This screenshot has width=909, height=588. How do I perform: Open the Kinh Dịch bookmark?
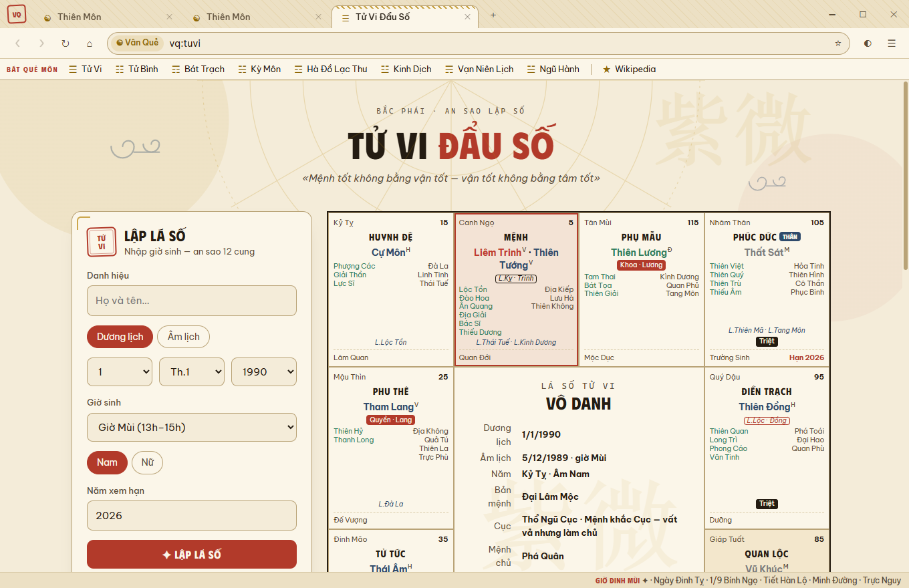[x=406, y=69]
